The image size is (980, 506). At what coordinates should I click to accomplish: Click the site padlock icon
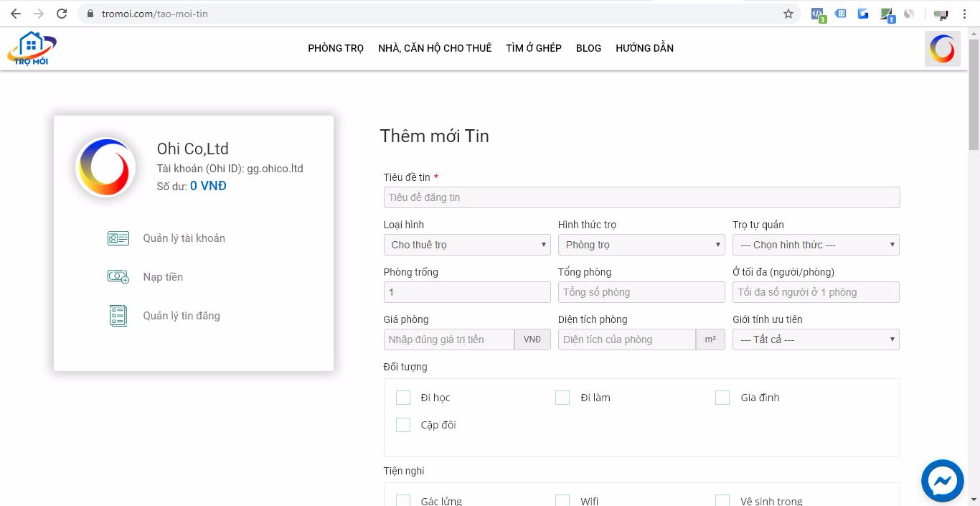point(90,14)
